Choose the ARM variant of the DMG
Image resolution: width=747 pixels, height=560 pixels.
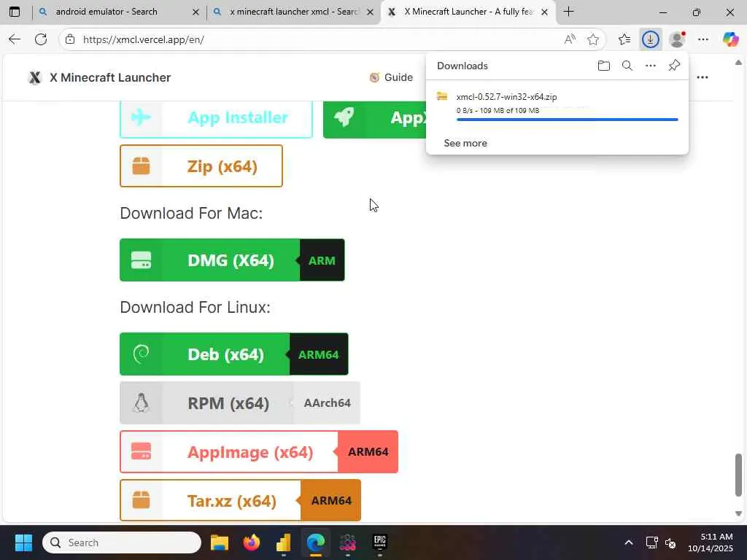pos(322,260)
